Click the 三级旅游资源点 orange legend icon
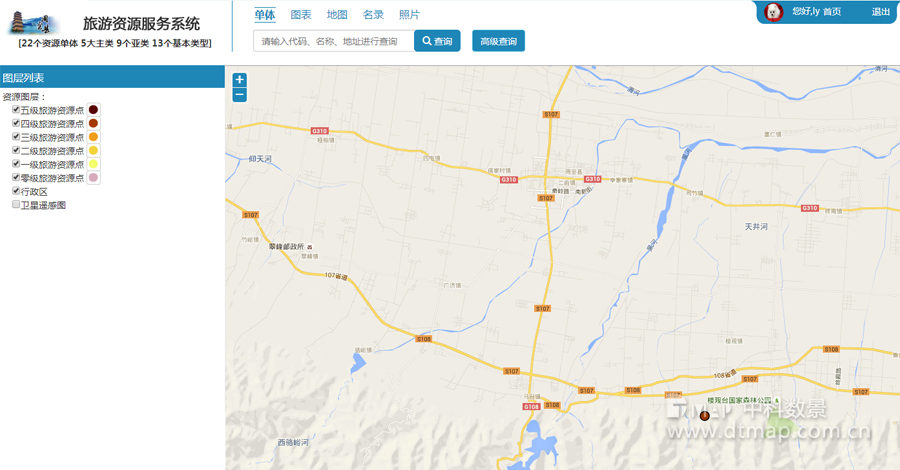 94,137
